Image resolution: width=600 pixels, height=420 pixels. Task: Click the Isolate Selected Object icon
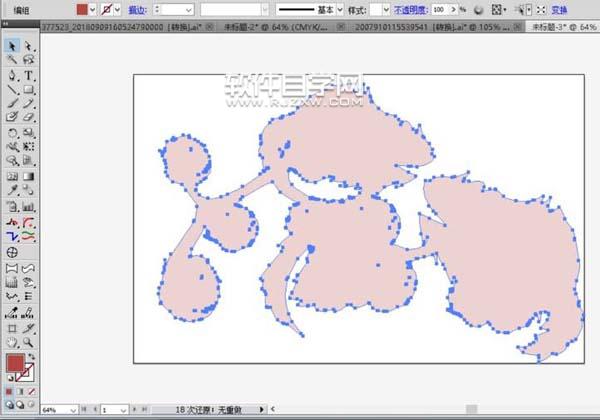point(541,10)
